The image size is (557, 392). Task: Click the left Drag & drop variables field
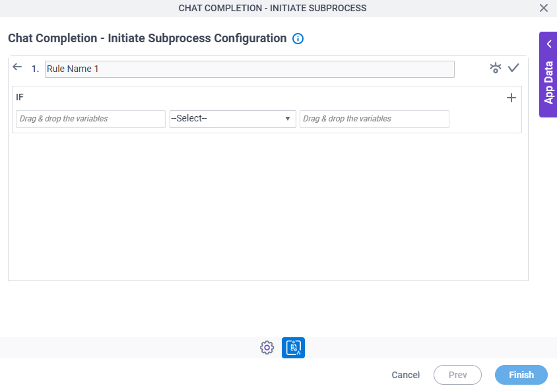90,119
